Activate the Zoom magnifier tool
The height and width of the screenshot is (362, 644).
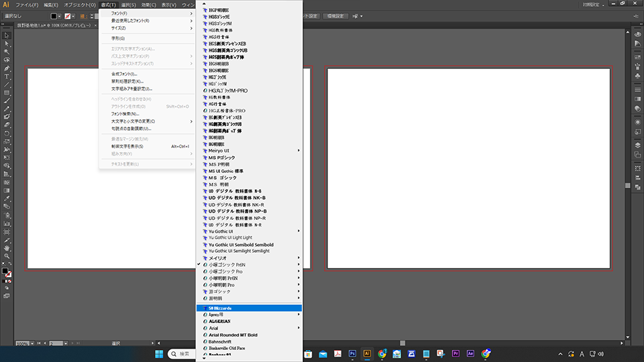click(7, 255)
